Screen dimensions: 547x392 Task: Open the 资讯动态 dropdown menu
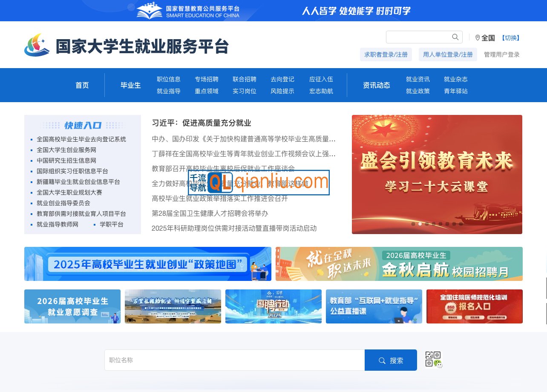click(377, 85)
